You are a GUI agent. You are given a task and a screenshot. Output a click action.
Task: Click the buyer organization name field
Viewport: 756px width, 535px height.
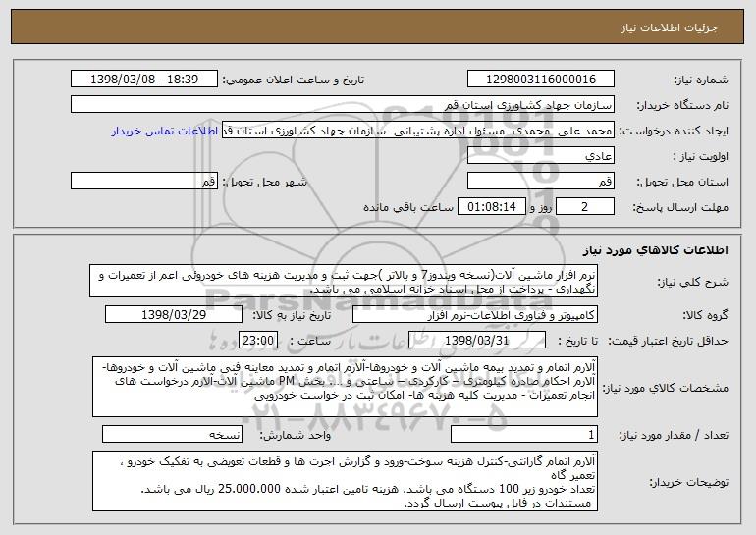343,105
